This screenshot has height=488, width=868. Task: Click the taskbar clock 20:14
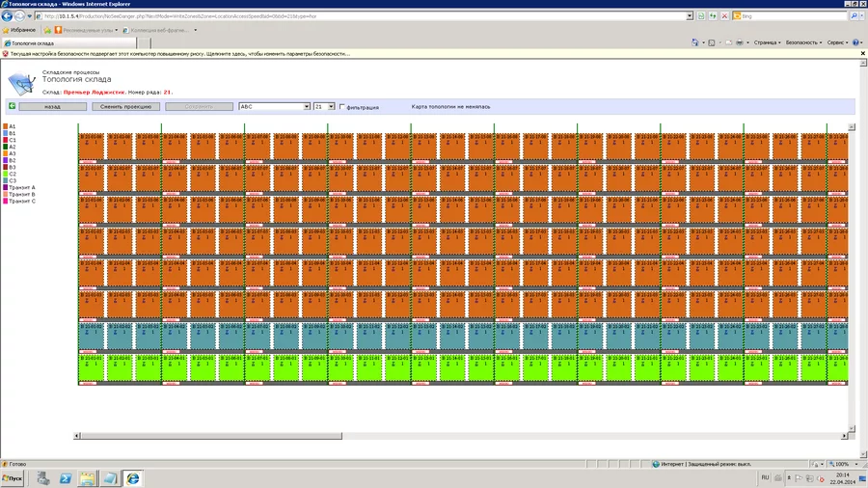(x=843, y=474)
